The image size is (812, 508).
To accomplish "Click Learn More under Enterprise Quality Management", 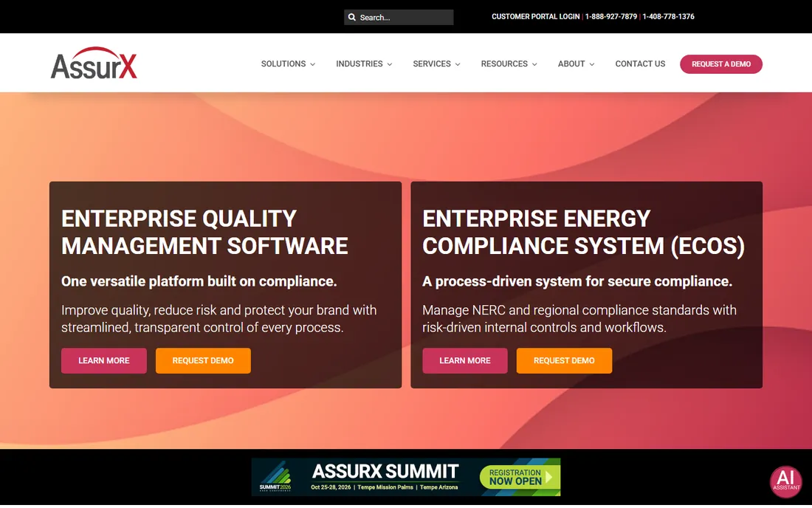I will pyautogui.click(x=104, y=360).
